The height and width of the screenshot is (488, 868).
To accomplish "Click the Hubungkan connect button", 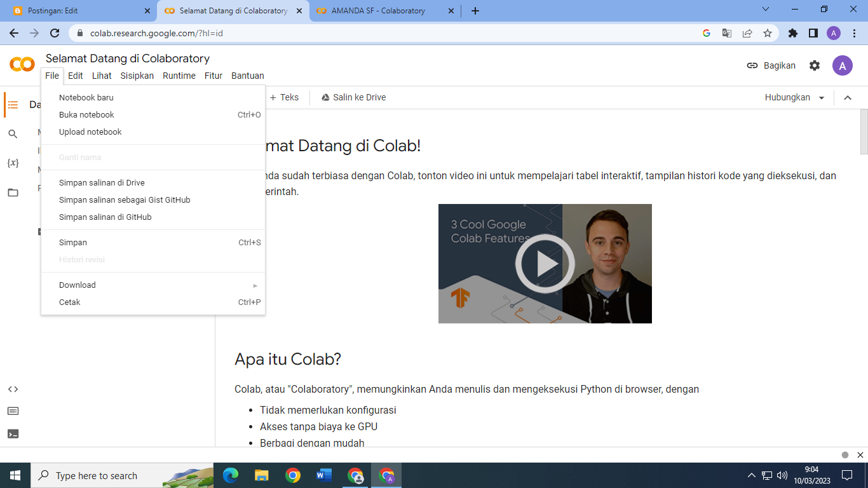I will (x=787, y=98).
